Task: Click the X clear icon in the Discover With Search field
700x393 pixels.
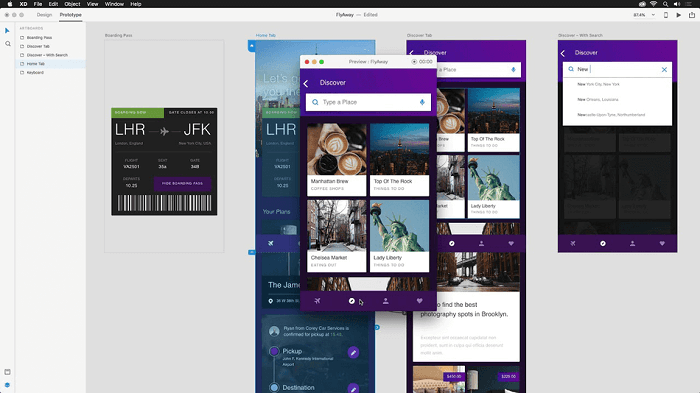Action: coord(664,70)
